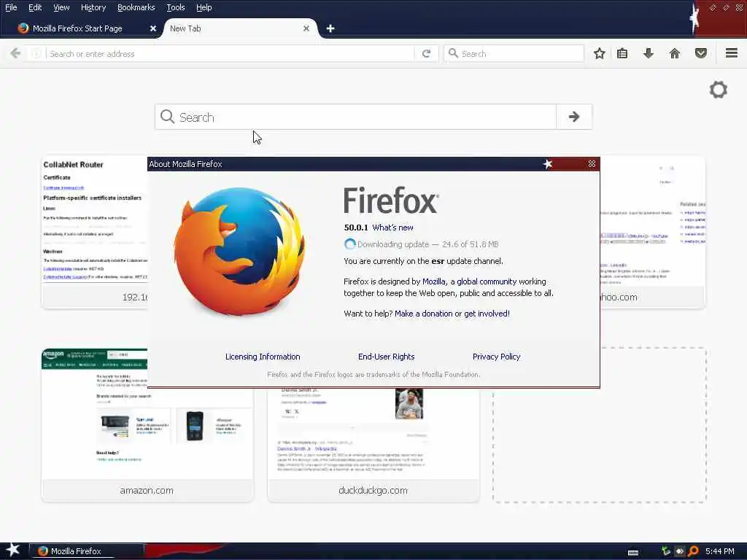Click the version number 50.0.1

pyautogui.click(x=356, y=227)
